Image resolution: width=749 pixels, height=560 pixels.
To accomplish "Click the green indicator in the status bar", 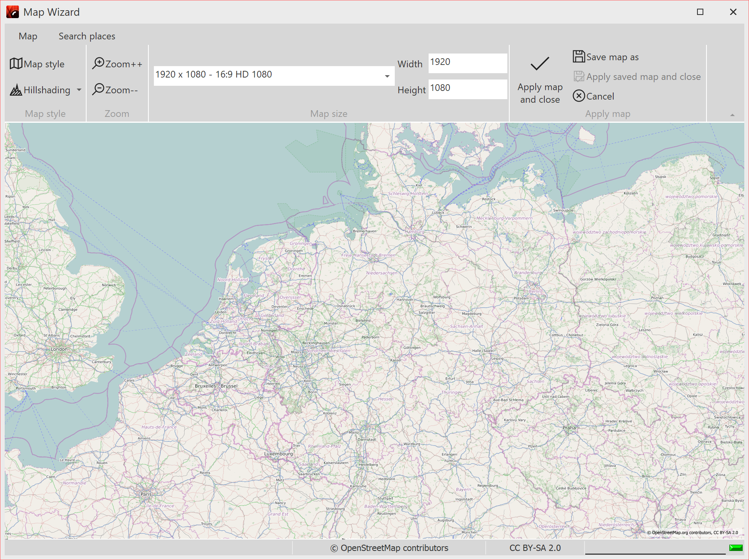I will (x=736, y=547).
